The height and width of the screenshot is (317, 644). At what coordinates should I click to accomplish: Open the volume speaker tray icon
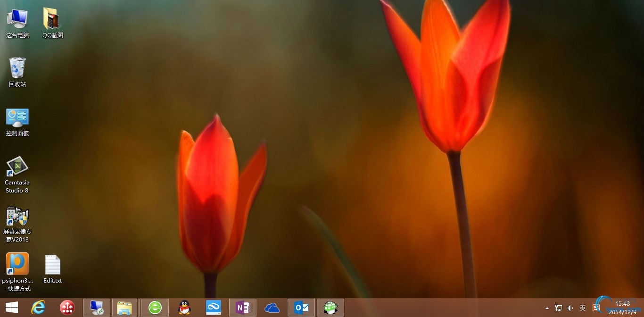pos(570,308)
